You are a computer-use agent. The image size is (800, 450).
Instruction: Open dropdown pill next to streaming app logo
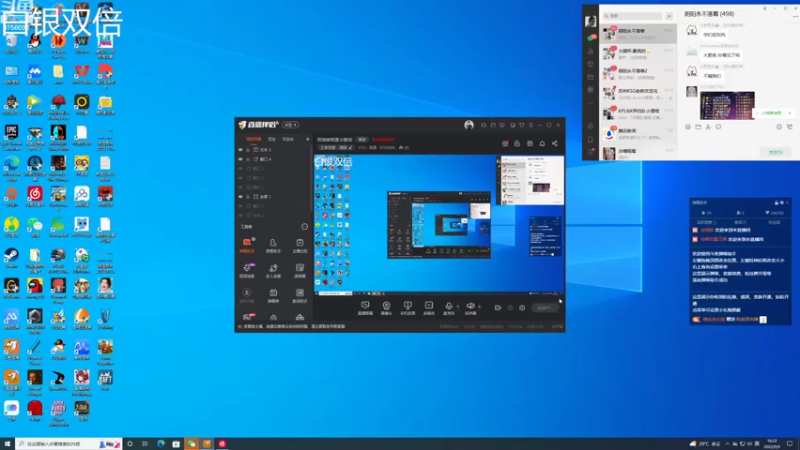click(x=290, y=125)
